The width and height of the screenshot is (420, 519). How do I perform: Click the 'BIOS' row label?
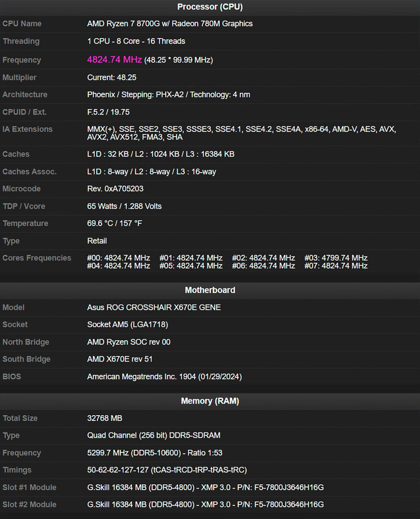[x=12, y=377]
